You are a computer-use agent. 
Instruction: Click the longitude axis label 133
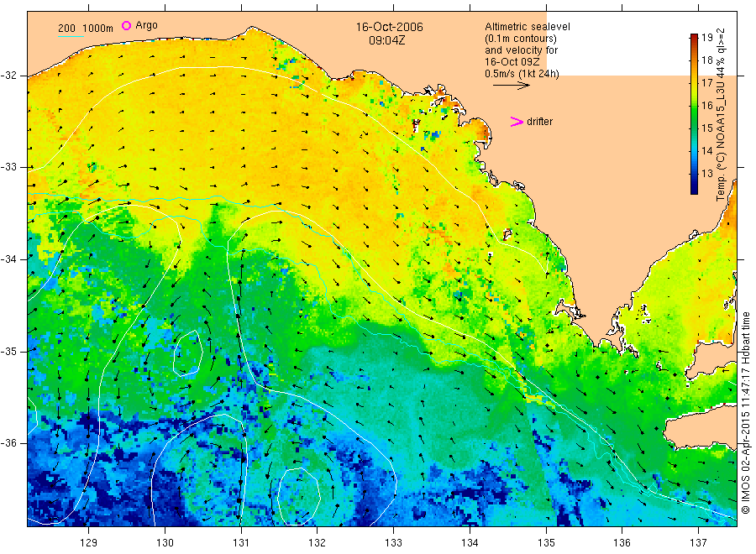pyautogui.click(x=393, y=543)
